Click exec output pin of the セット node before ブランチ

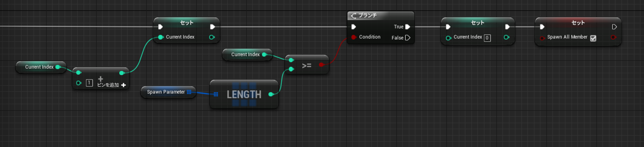(x=213, y=27)
